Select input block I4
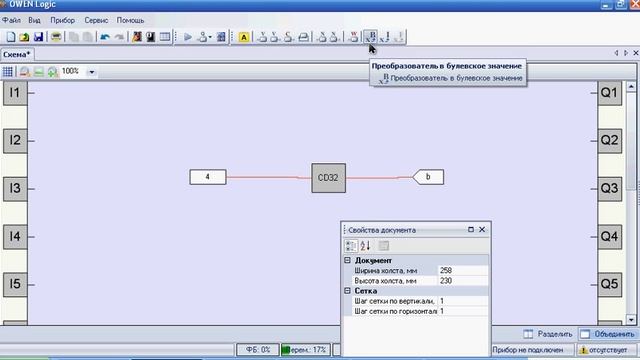This screenshot has height=360, width=640. click(x=15, y=237)
